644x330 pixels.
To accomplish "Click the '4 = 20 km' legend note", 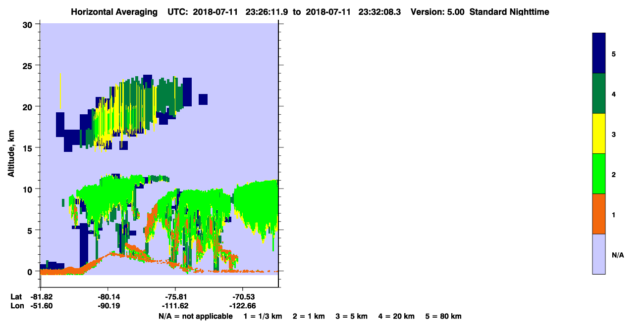I will coord(397,316).
